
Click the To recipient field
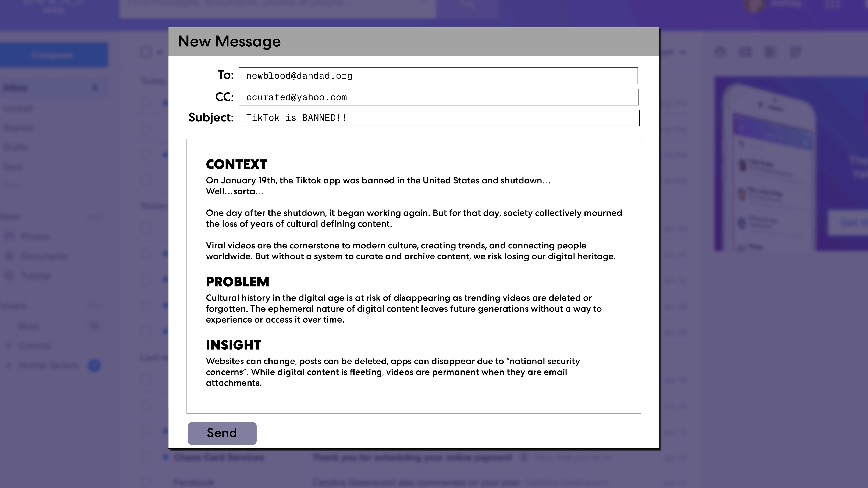click(438, 76)
